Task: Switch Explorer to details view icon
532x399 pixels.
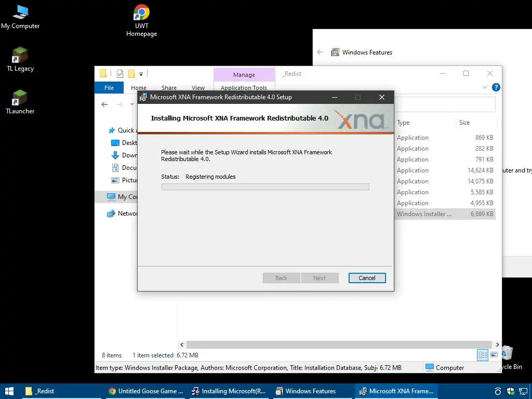Action: (x=483, y=355)
